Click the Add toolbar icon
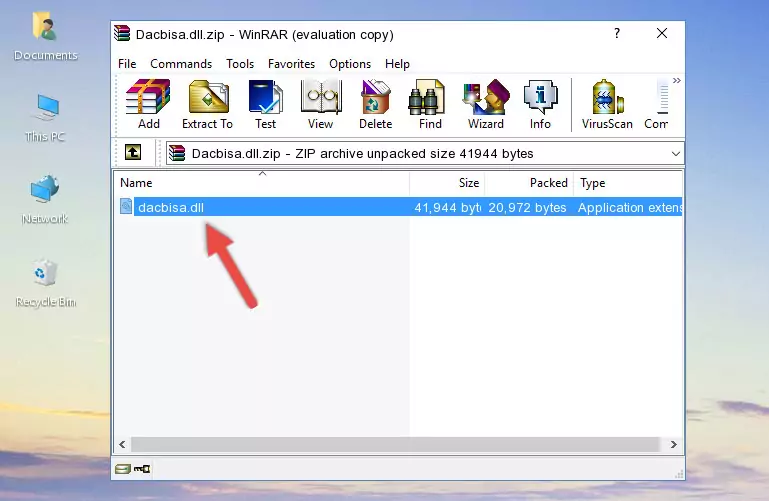Screen dimensions: 769x501 coord(148,104)
